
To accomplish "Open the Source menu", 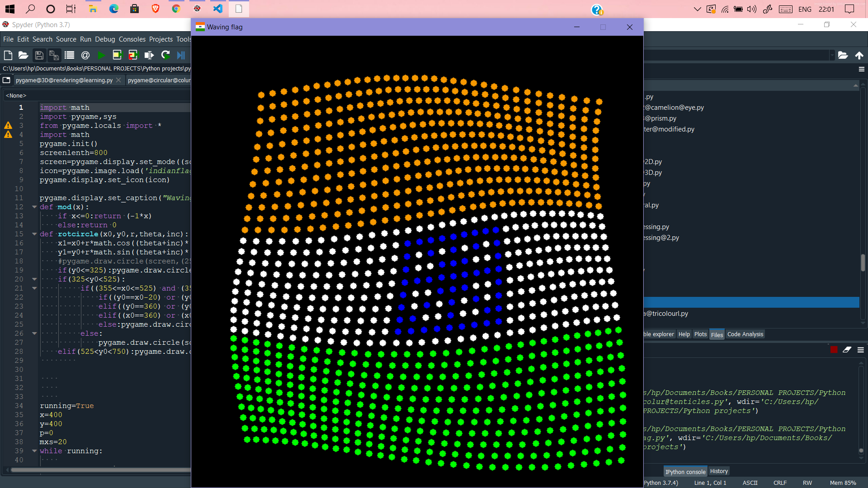I will click(x=66, y=39).
